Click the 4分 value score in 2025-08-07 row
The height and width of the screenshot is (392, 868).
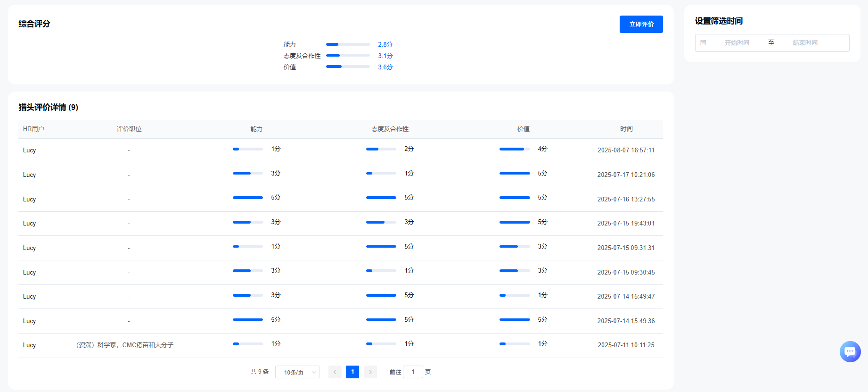pyautogui.click(x=543, y=149)
